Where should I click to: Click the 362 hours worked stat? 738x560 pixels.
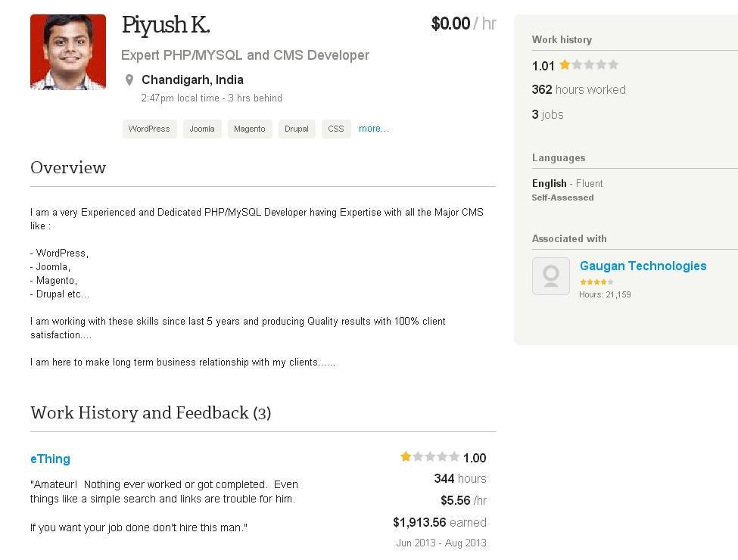point(579,89)
